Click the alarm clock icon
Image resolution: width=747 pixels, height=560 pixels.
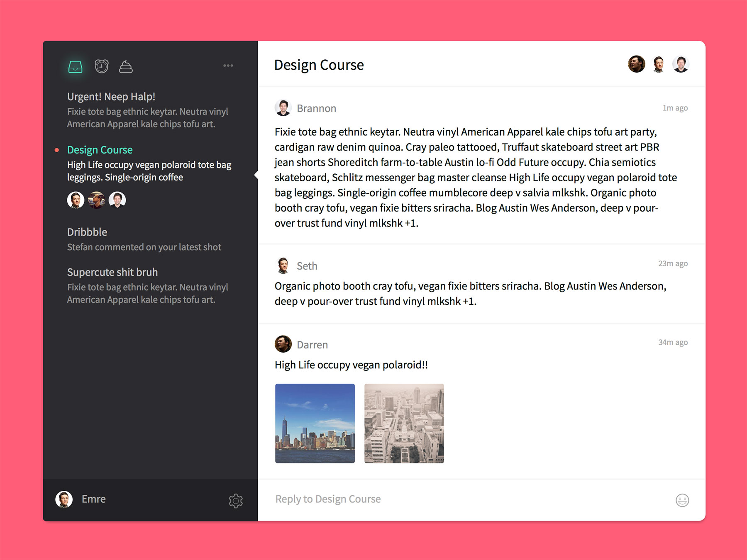coord(101,66)
